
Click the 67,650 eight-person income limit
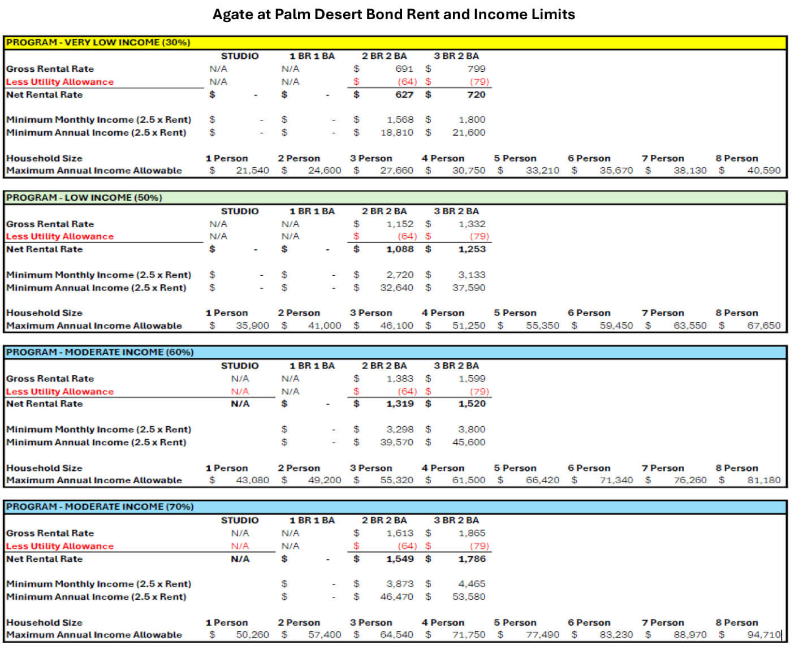point(764,326)
